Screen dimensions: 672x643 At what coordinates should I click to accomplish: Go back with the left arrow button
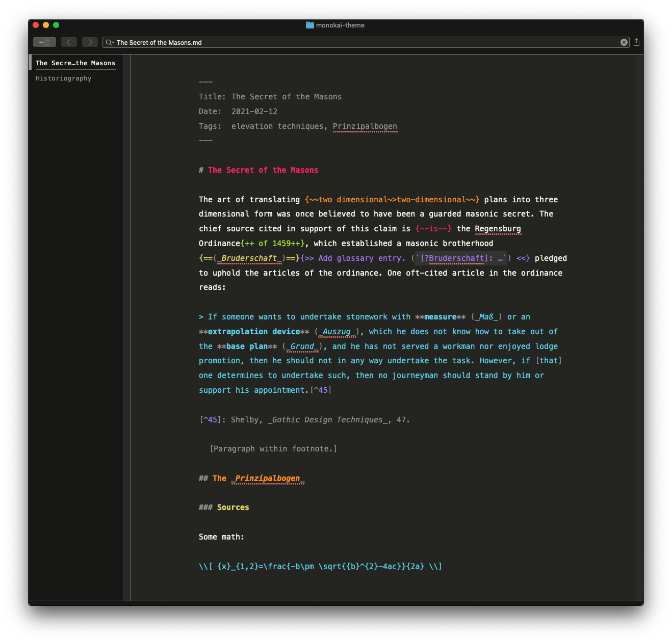click(x=69, y=42)
